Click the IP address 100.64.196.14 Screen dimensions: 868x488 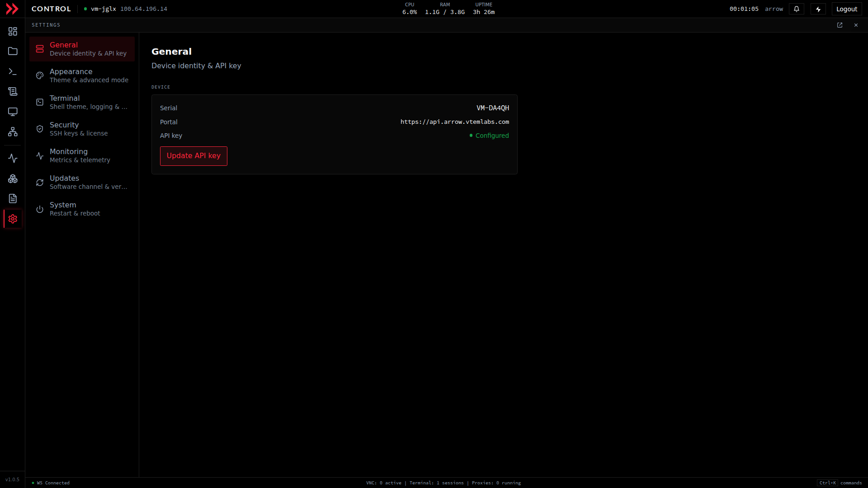coord(144,9)
